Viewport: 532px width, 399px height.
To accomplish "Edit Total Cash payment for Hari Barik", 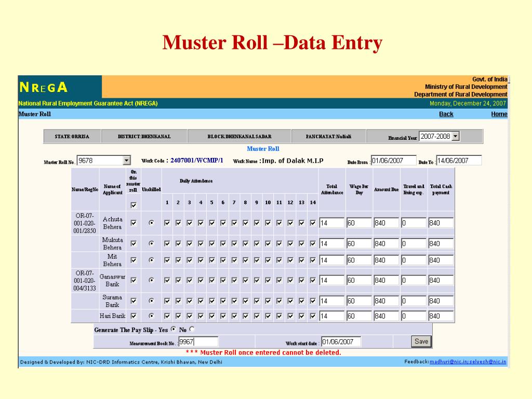I will [441, 316].
